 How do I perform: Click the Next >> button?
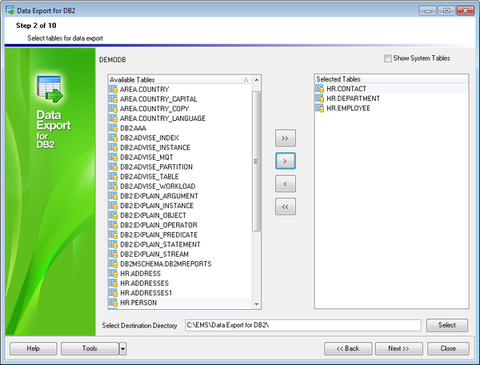(399, 349)
